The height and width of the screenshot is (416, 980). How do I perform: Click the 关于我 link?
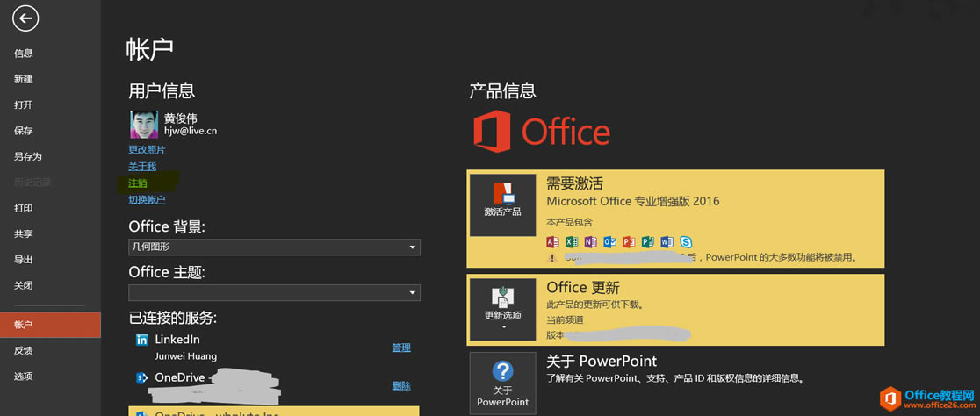142,167
